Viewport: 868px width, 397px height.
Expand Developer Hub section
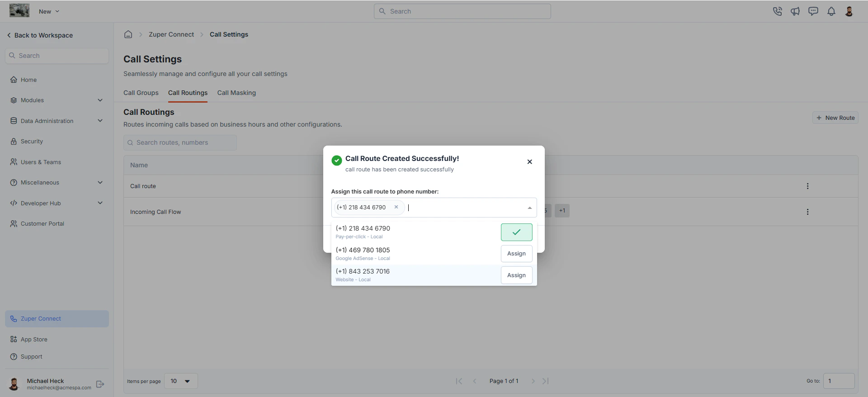(57, 203)
